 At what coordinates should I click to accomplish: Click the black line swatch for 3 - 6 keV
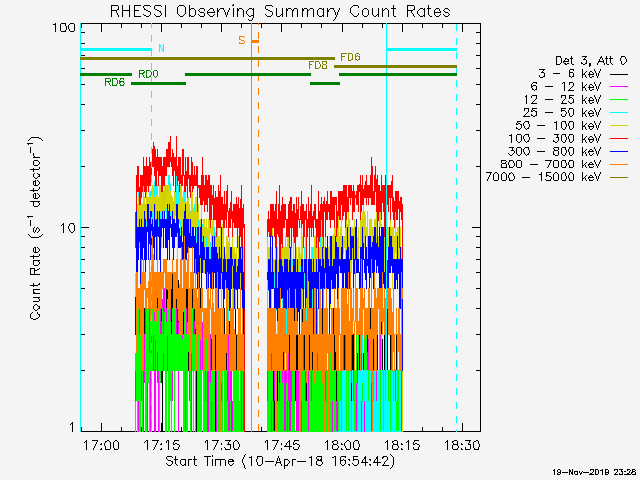tap(619, 74)
